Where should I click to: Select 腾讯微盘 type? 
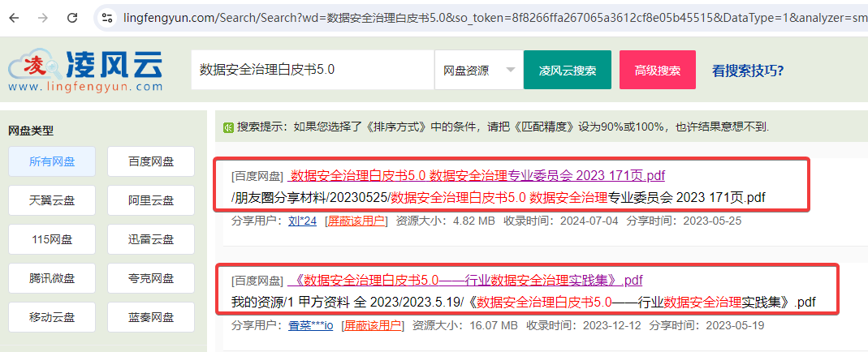(x=52, y=278)
